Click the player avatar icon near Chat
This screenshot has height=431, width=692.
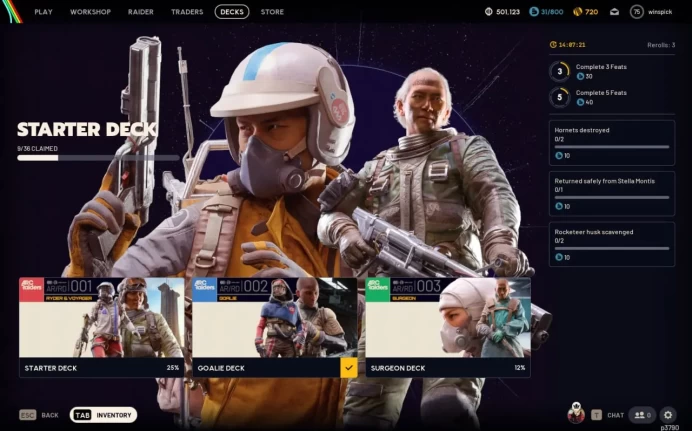[x=576, y=413]
